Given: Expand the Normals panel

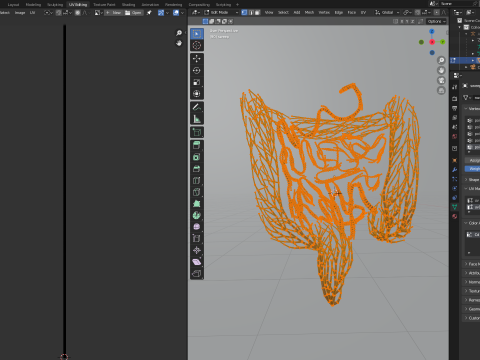Looking at the screenshot, I should (472, 282).
